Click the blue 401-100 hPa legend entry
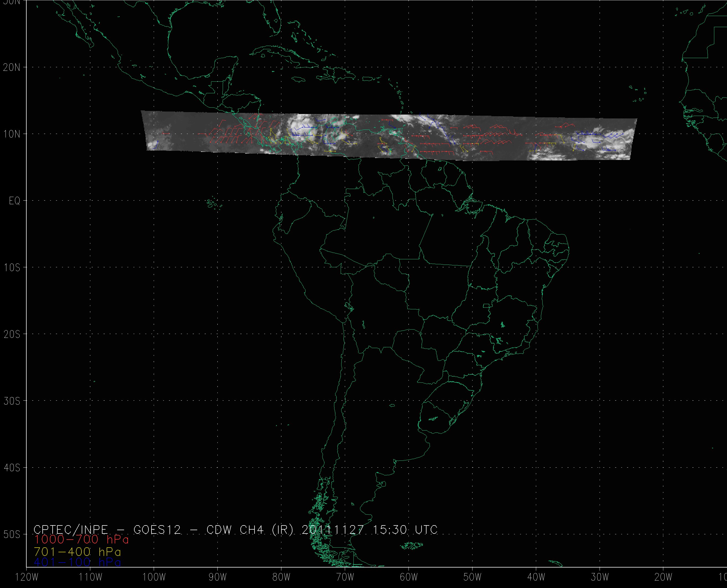The height and width of the screenshot is (588, 727). click(77, 563)
